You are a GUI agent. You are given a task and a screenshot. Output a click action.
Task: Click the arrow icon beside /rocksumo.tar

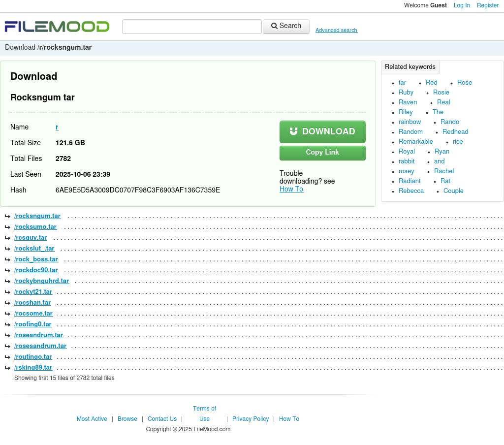point(7,227)
